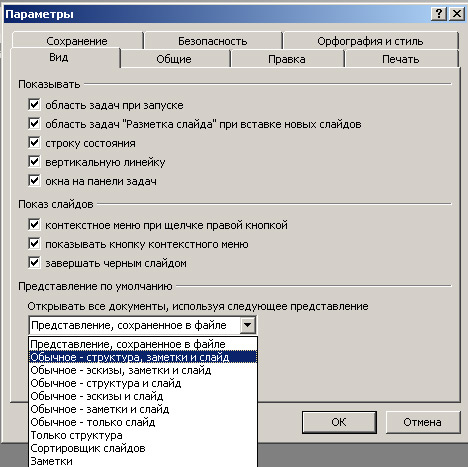
Task: Select Обычное - структура, заметки и слайд
Action: pyautogui.click(x=143, y=357)
